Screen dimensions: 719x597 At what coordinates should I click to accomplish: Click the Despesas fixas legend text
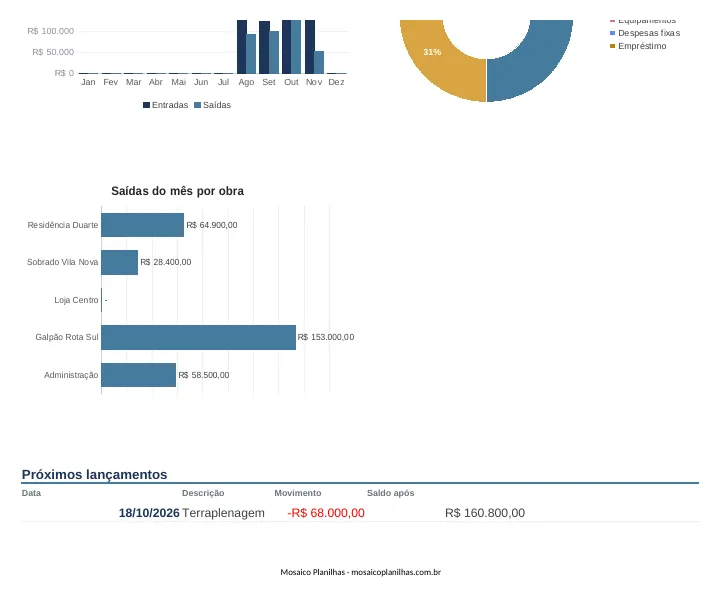pyautogui.click(x=649, y=33)
